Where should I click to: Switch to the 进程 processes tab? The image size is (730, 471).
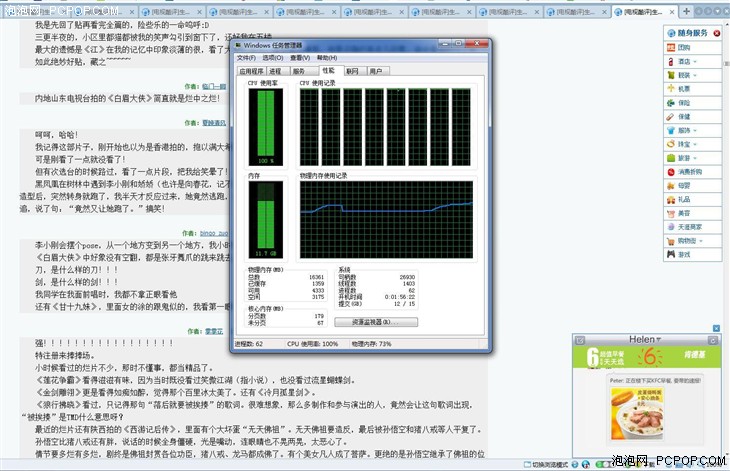[275, 71]
